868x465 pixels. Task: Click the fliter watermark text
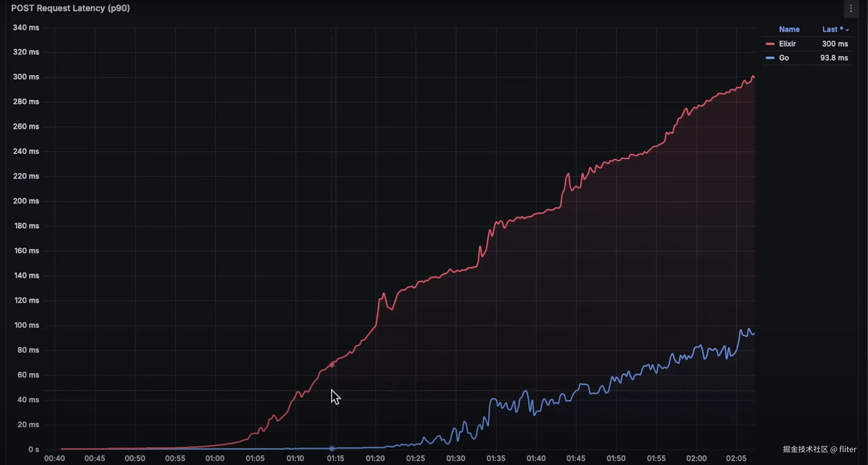click(847, 449)
